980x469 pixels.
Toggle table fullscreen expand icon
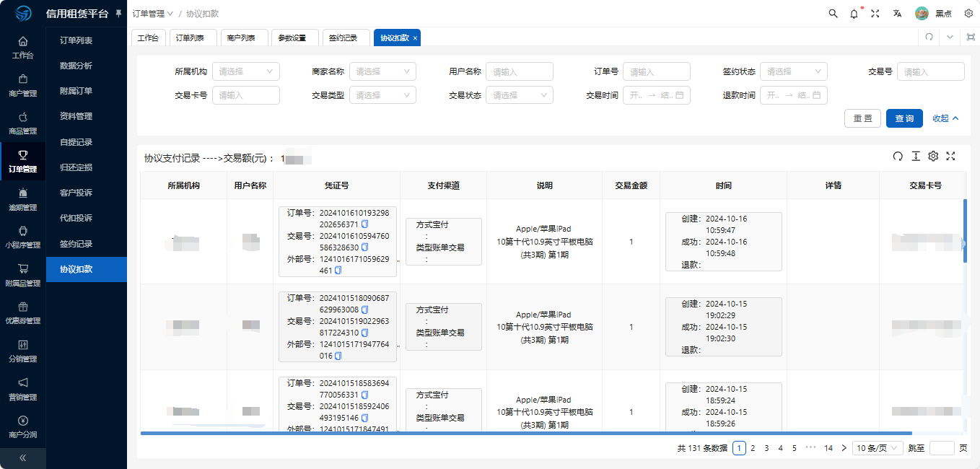pyautogui.click(x=950, y=157)
